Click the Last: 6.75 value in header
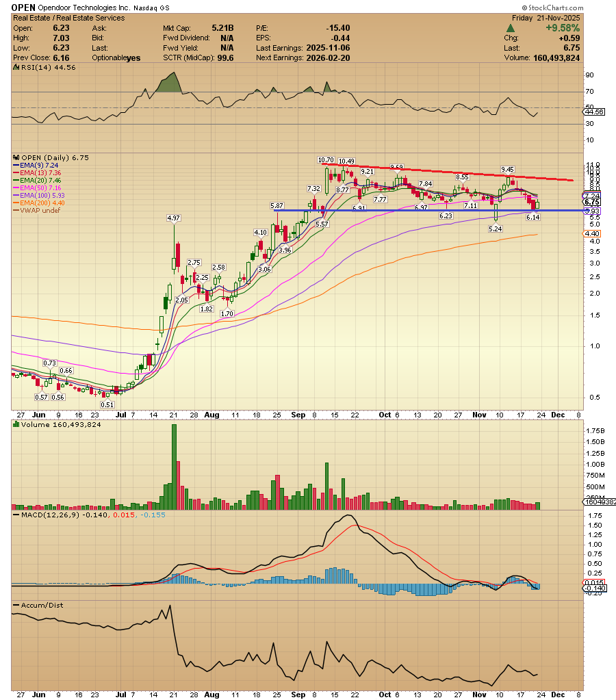The height and width of the screenshot is (700, 616). (x=572, y=48)
